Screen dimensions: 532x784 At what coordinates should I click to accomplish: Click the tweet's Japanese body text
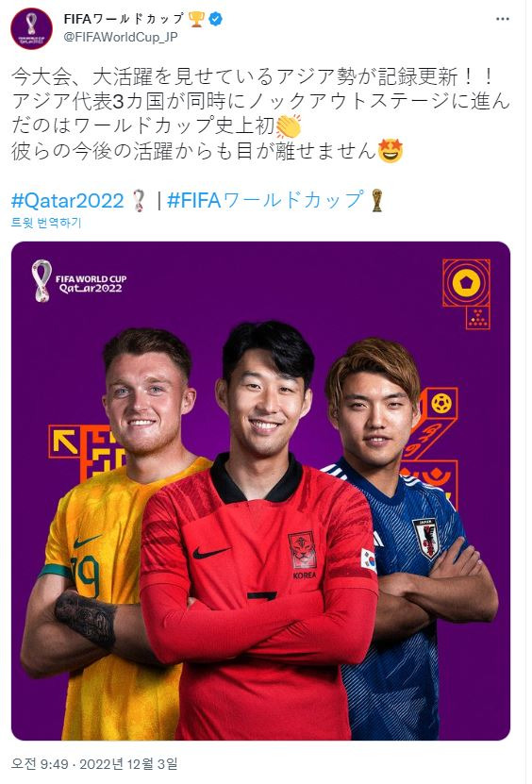pyautogui.click(x=260, y=114)
